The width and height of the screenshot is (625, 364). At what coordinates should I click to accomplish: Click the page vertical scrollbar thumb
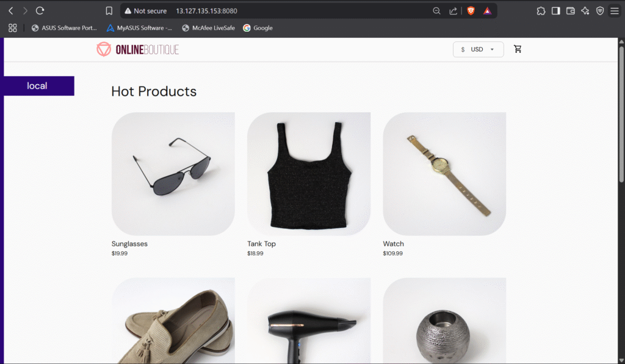(x=621, y=113)
